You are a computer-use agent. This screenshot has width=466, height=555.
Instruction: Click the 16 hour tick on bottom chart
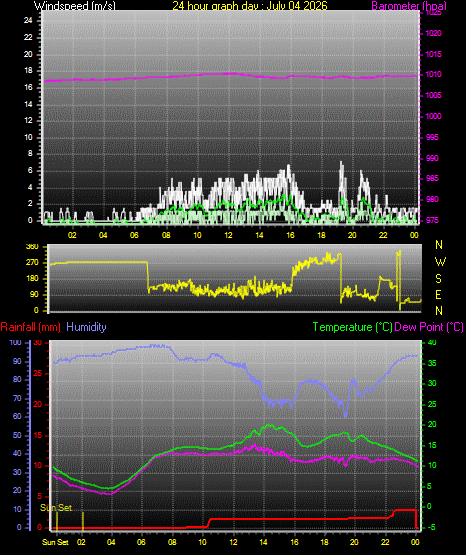294,542
